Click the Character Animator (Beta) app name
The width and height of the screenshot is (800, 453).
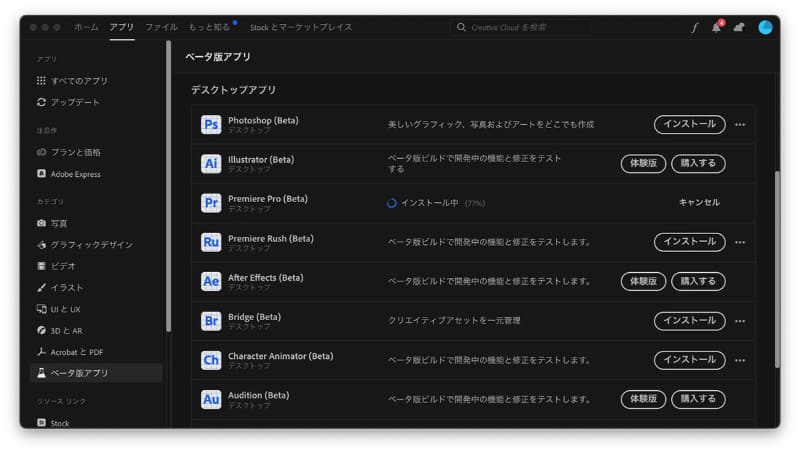(281, 356)
